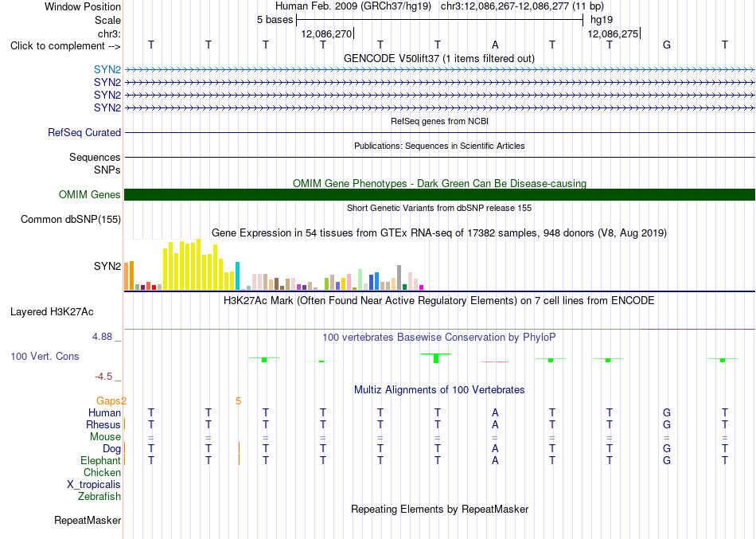Click the tall green PhyloP conservation bar
756x539 pixels.
[x=436, y=358]
